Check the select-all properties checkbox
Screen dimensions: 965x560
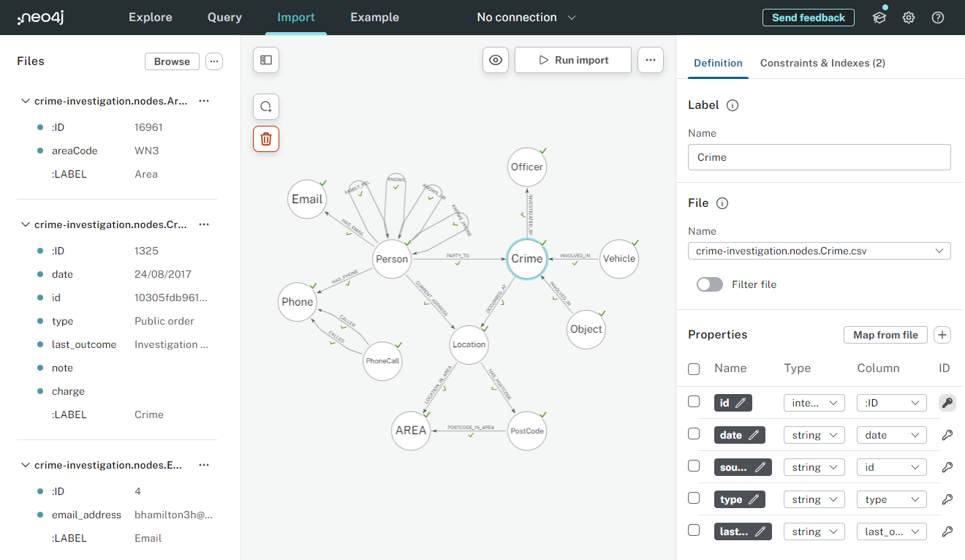(x=693, y=368)
